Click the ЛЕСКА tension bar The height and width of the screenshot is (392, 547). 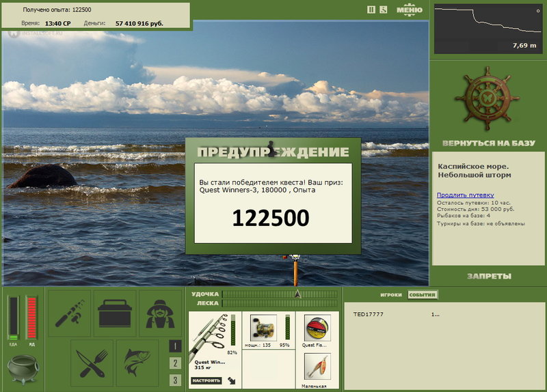click(x=280, y=303)
